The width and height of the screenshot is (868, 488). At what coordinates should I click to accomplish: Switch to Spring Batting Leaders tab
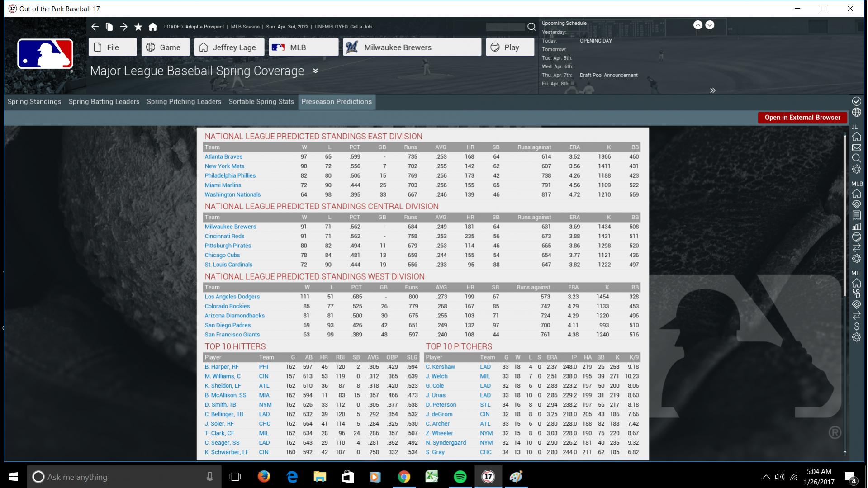[104, 102]
